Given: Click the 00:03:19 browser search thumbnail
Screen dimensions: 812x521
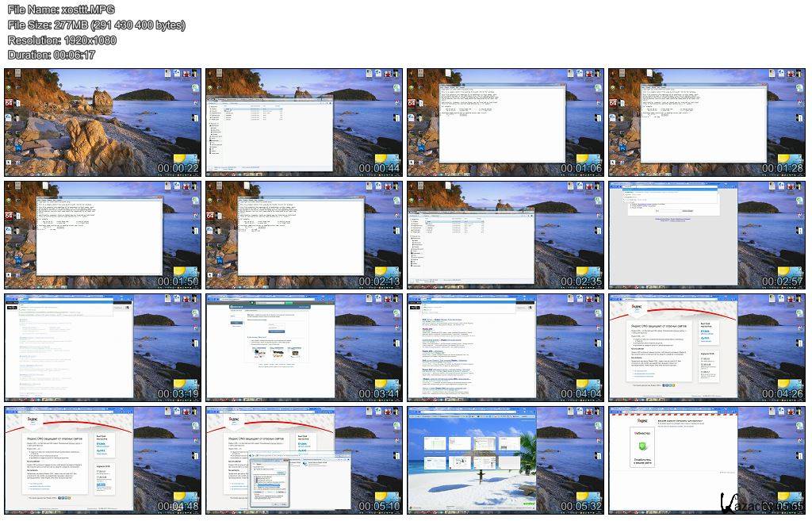Looking at the screenshot, I should (x=103, y=347).
